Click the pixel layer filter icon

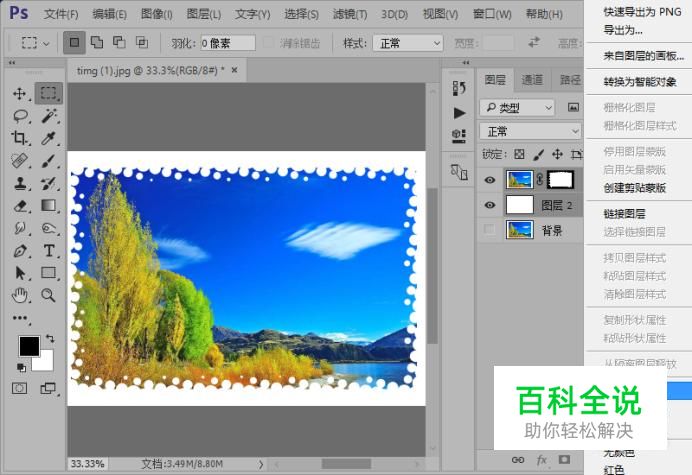click(573, 107)
